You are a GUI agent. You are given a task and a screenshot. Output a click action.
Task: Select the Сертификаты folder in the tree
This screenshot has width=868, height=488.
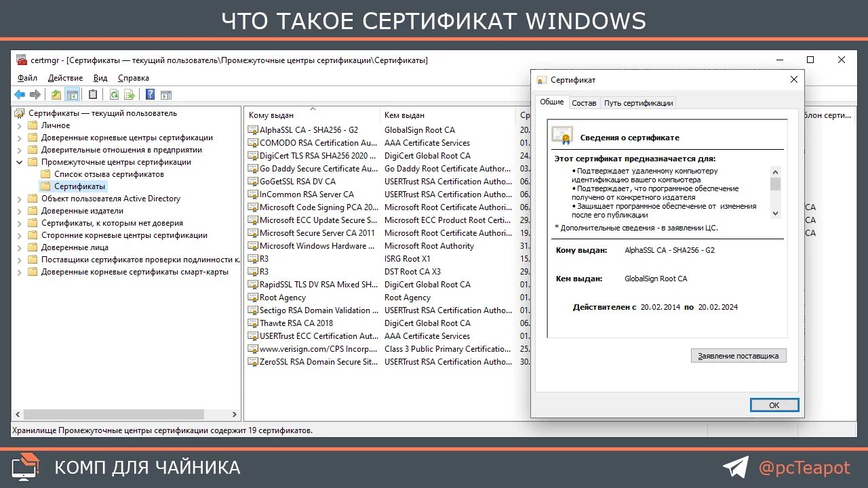[x=79, y=185]
